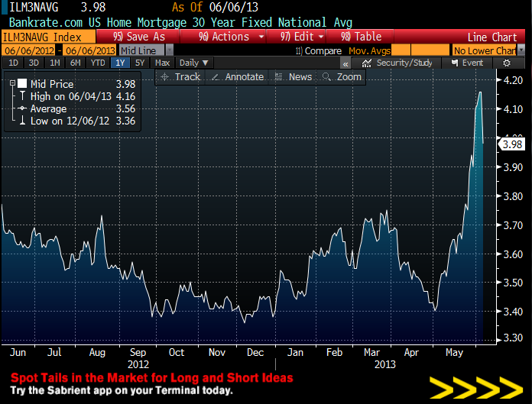Open the Mid Line dropdown arrow

tap(170, 50)
